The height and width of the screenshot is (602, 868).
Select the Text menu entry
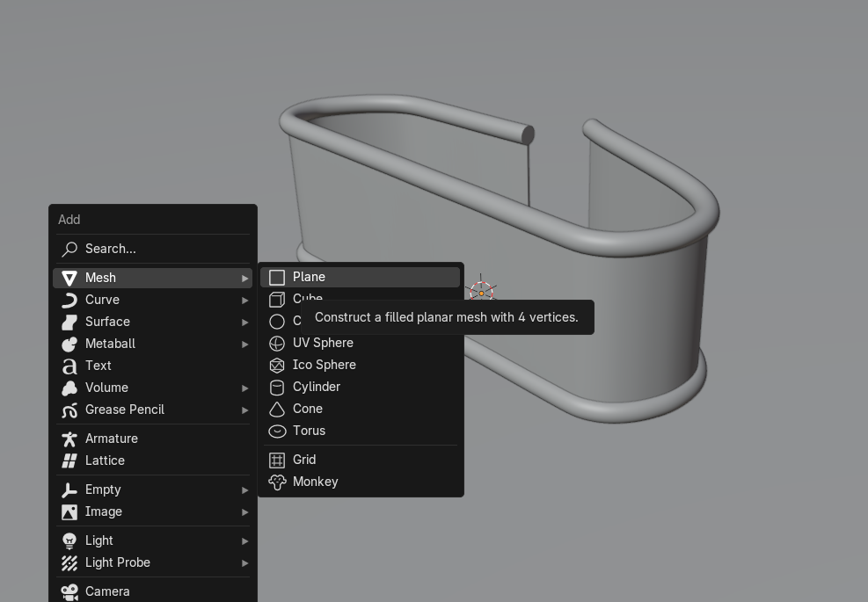pyautogui.click(x=98, y=366)
